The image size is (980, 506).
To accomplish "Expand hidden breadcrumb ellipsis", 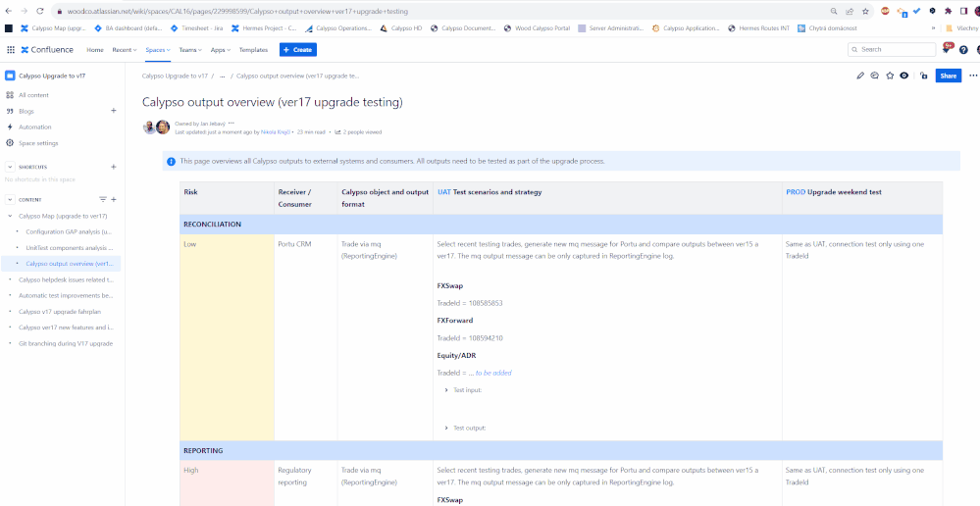I will 222,76.
